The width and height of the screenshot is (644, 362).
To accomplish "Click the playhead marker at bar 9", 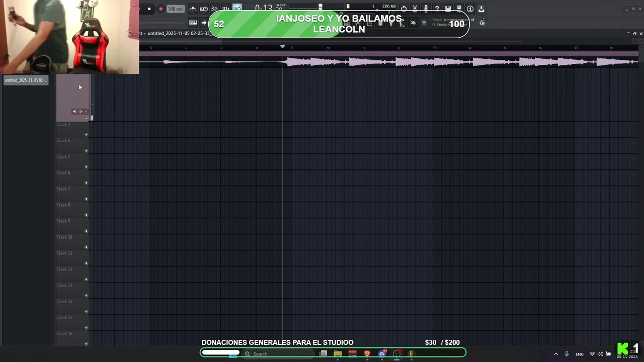I will point(282,47).
